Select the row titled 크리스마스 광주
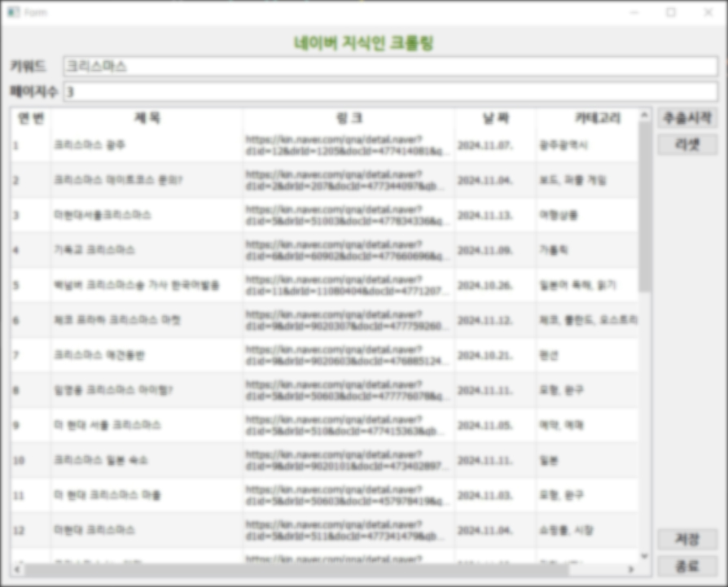The width and height of the screenshot is (728, 587). coord(147,146)
